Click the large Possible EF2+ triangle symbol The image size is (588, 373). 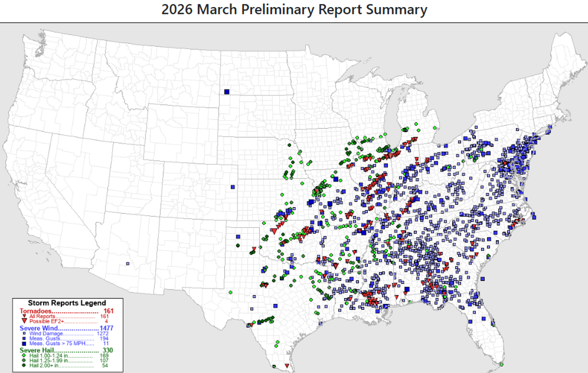(x=24, y=321)
